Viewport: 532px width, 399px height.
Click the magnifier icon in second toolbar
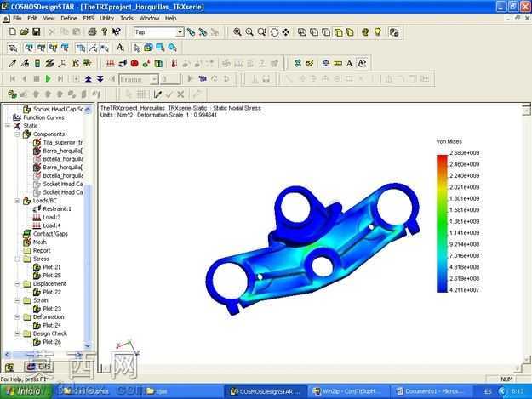coord(173,48)
